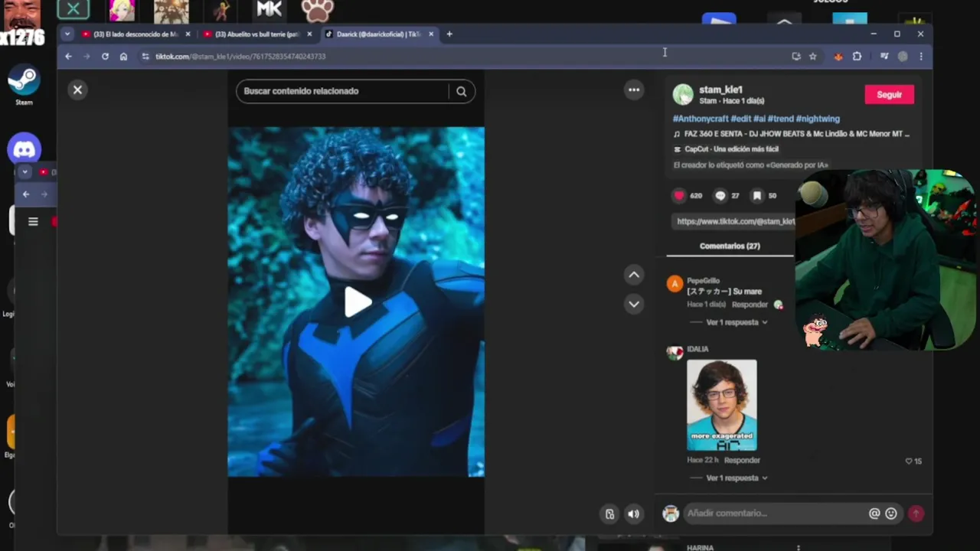980x551 pixels.
Task: Open the three-dot more options menu
Action: click(634, 90)
